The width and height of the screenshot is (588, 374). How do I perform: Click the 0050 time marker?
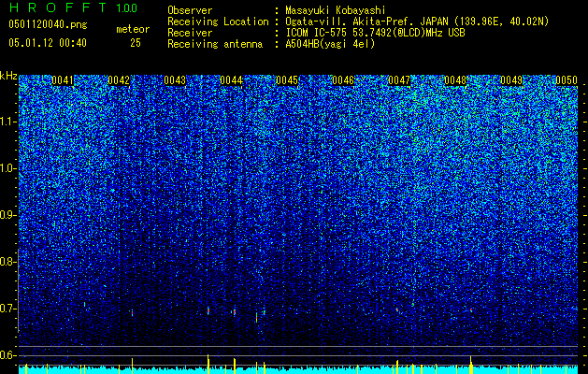pyautogui.click(x=566, y=80)
